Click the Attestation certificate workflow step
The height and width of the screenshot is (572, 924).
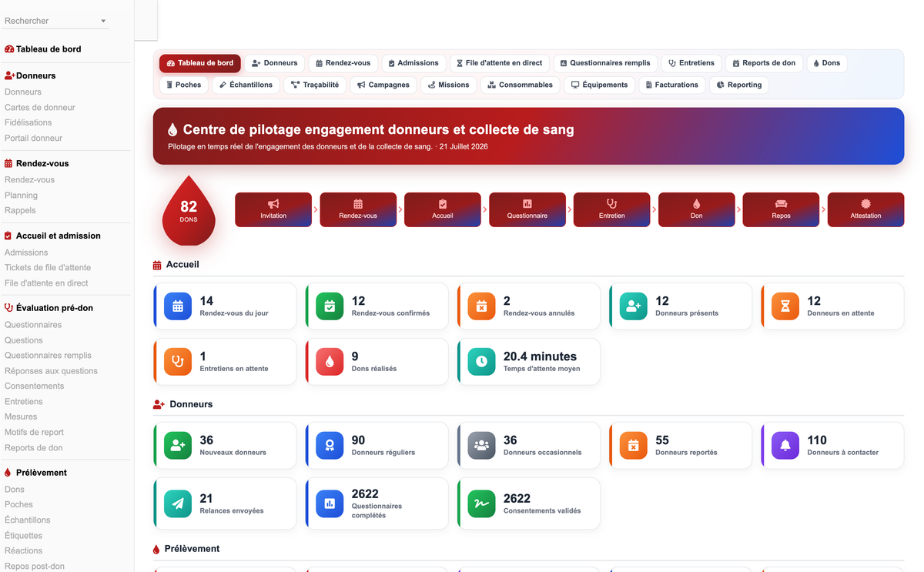point(865,209)
